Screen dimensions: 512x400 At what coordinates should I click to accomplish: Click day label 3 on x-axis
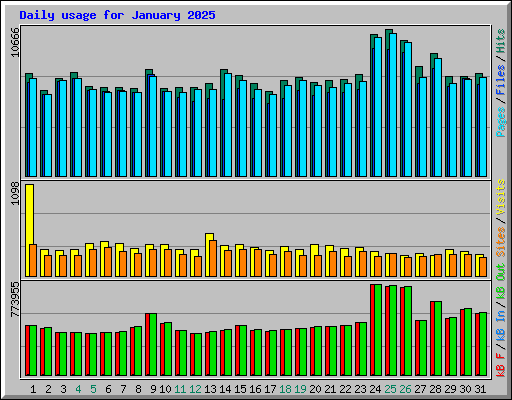pyautogui.click(x=63, y=389)
